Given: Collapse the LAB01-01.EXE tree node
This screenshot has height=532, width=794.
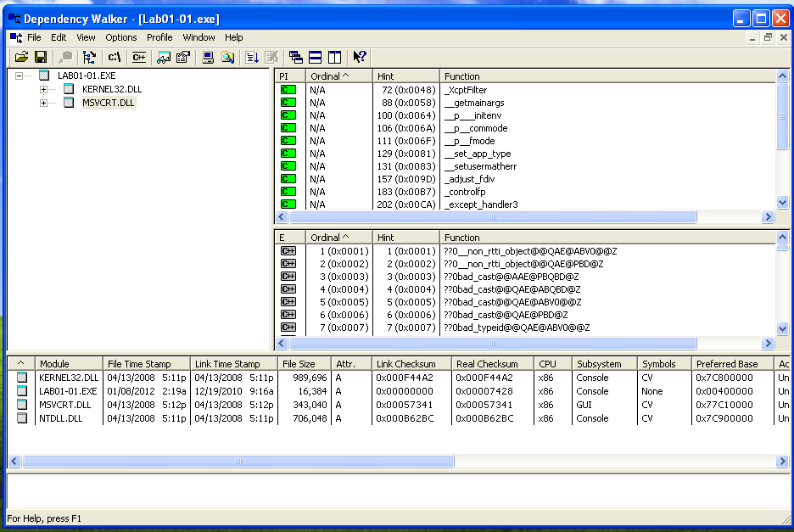Looking at the screenshot, I should coord(19,76).
